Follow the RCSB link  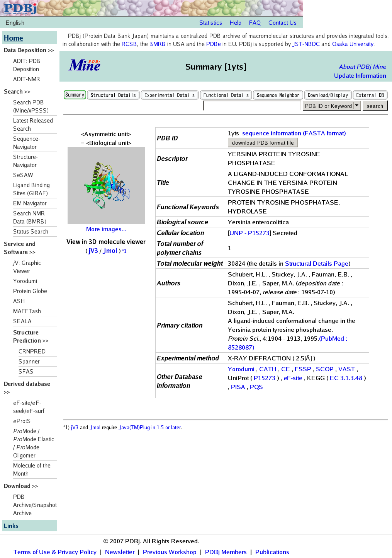tap(129, 44)
